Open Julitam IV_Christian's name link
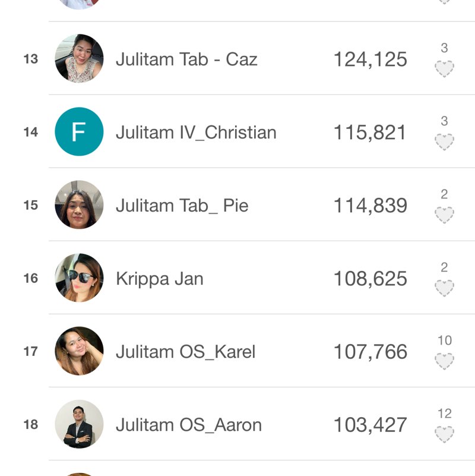The height and width of the screenshot is (476, 475). (x=196, y=133)
